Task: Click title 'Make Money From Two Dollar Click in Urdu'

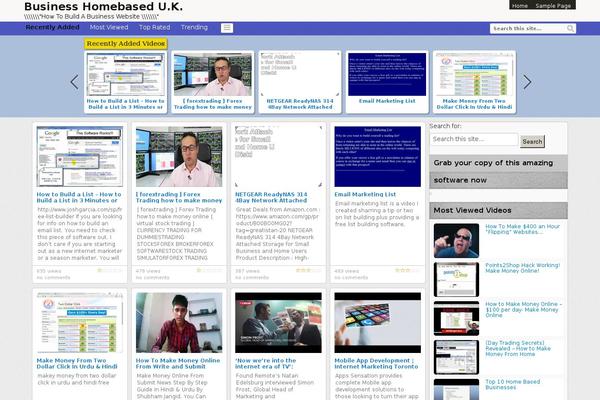Action: (77, 363)
